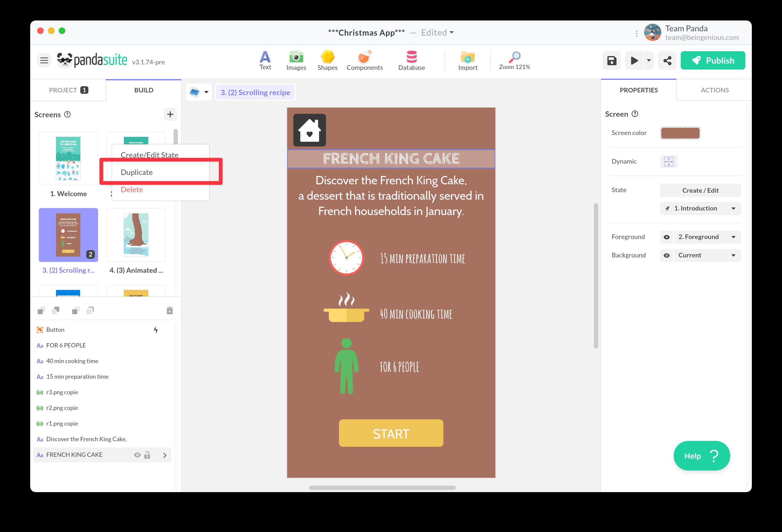Screen dimensions: 782x532
Task: Select the Text tool
Action: pyautogui.click(x=265, y=60)
